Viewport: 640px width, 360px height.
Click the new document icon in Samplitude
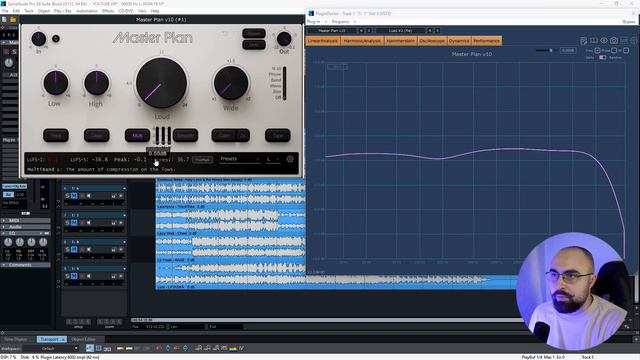pyautogui.click(x=4, y=19)
